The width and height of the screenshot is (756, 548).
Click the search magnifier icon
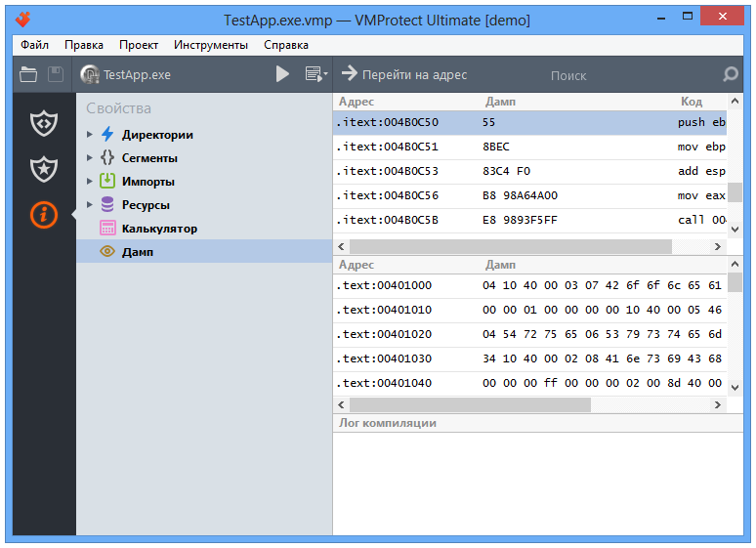pyautogui.click(x=731, y=74)
